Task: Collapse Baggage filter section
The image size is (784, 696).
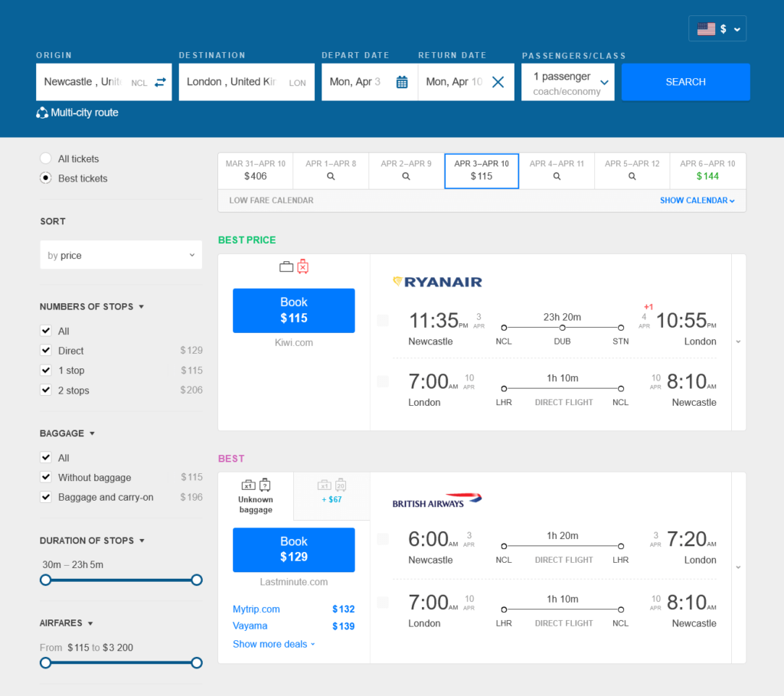Action: [67, 433]
